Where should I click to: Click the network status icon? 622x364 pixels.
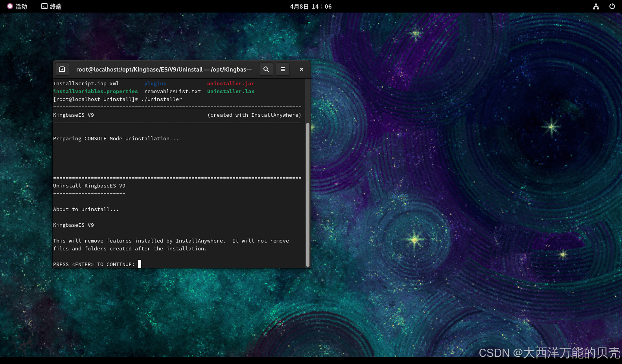tap(596, 6)
